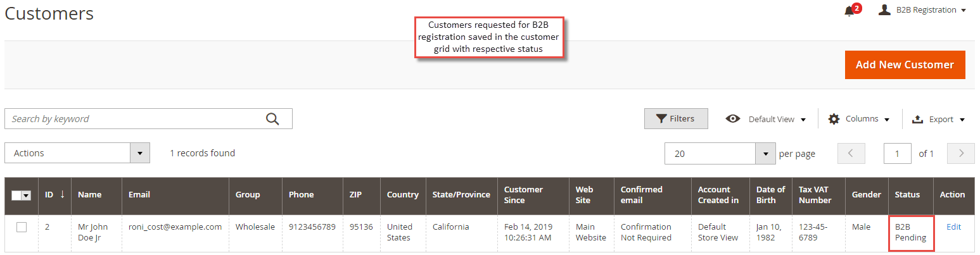
Task: Click the magnifier search icon
Action: [272, 119]
